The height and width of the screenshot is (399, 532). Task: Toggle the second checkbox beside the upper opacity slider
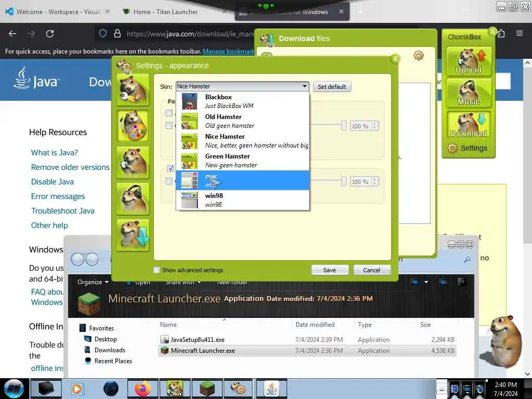[169, 126]
